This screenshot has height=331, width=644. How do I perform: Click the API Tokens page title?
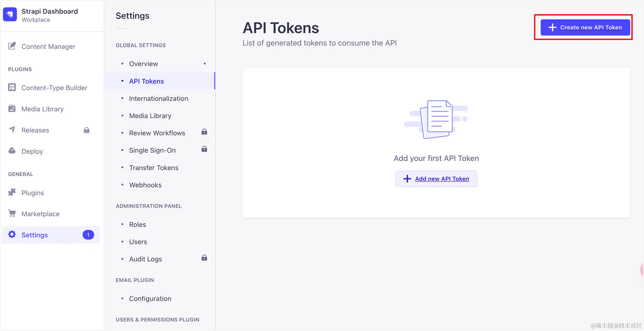(x=281, y=28)
